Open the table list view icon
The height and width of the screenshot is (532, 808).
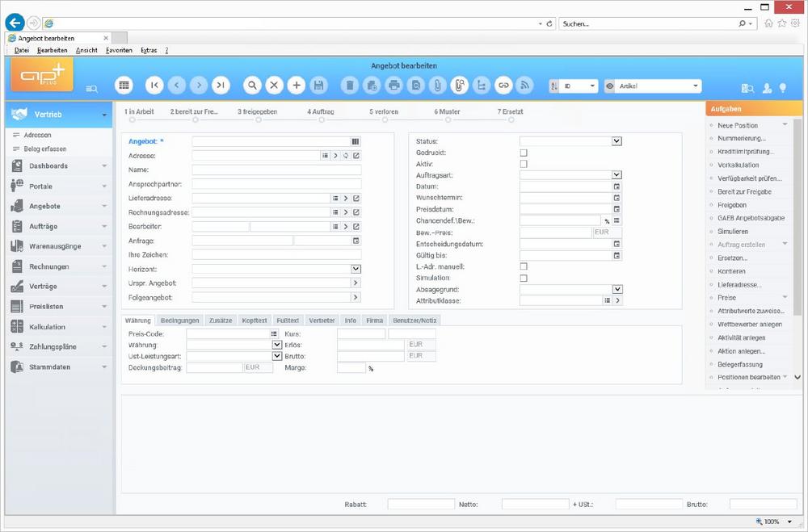coord(124,86)
